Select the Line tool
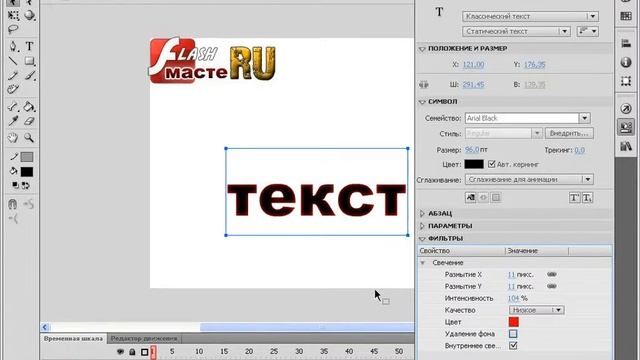This screenshot has height=360, width=640. click(13, 61)
